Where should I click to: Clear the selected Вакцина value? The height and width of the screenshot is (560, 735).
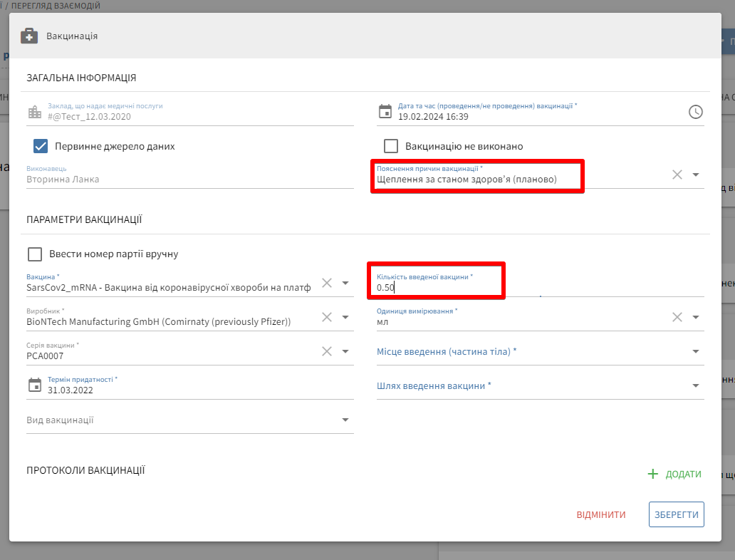tap(327, 283)
